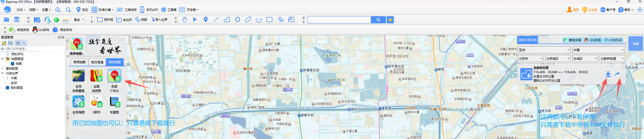The height and width of the screenshot is (139, 644).
Task: Select the blue swirl map source icon
Action: (48, 20)
